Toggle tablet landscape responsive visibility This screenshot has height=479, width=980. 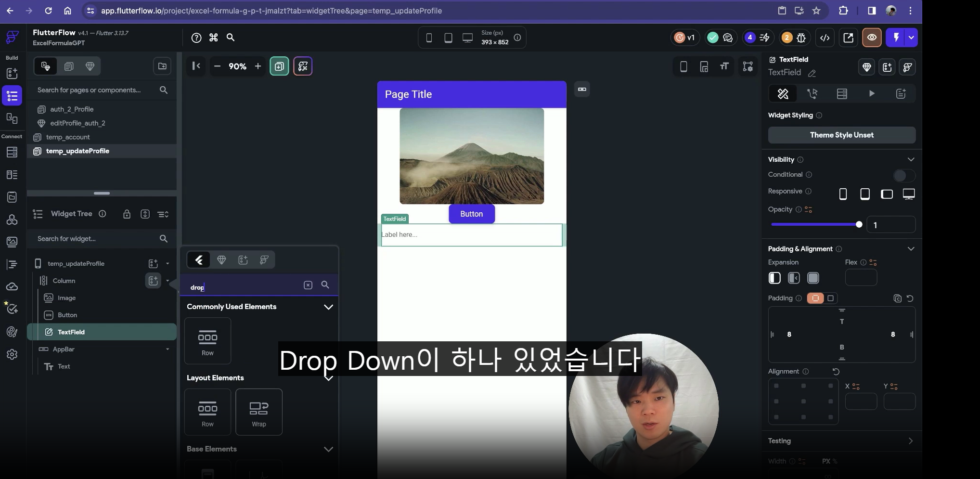click(x=887, y=194)
